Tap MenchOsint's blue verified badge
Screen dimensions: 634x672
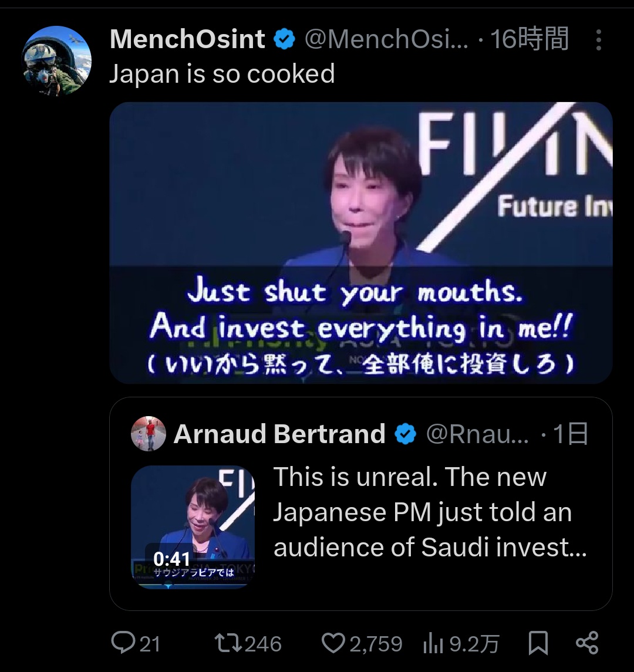285,40
